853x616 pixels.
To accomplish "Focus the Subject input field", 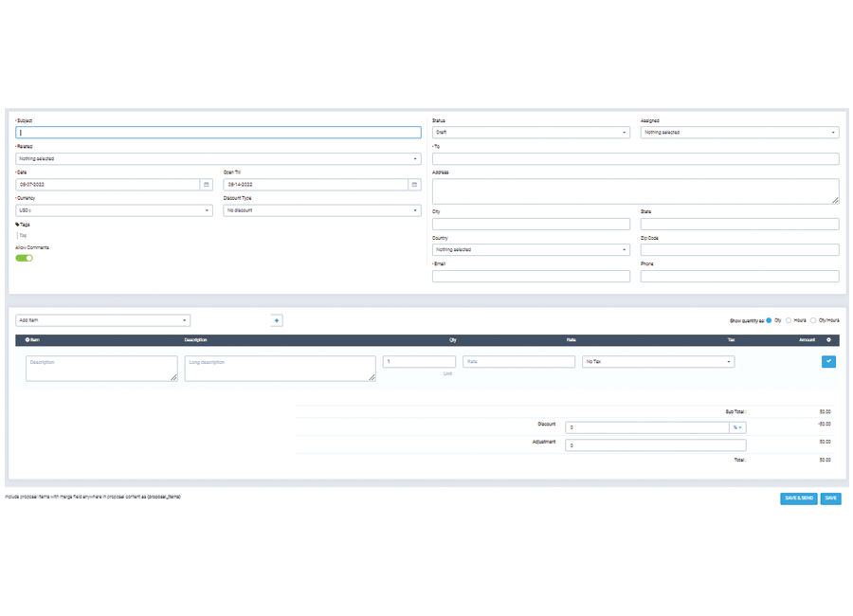I will tap(218, 133).
